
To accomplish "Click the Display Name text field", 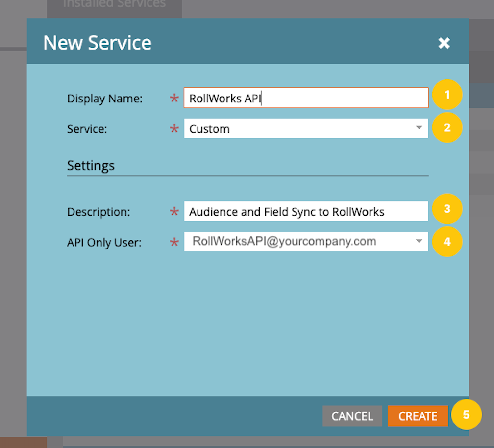I will coord(306,98).
